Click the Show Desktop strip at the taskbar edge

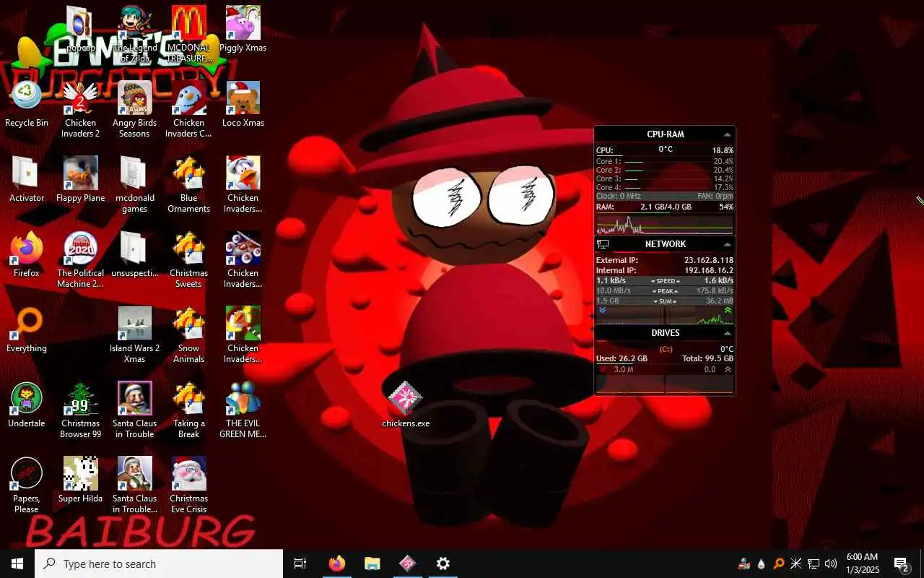coord(921,564)
